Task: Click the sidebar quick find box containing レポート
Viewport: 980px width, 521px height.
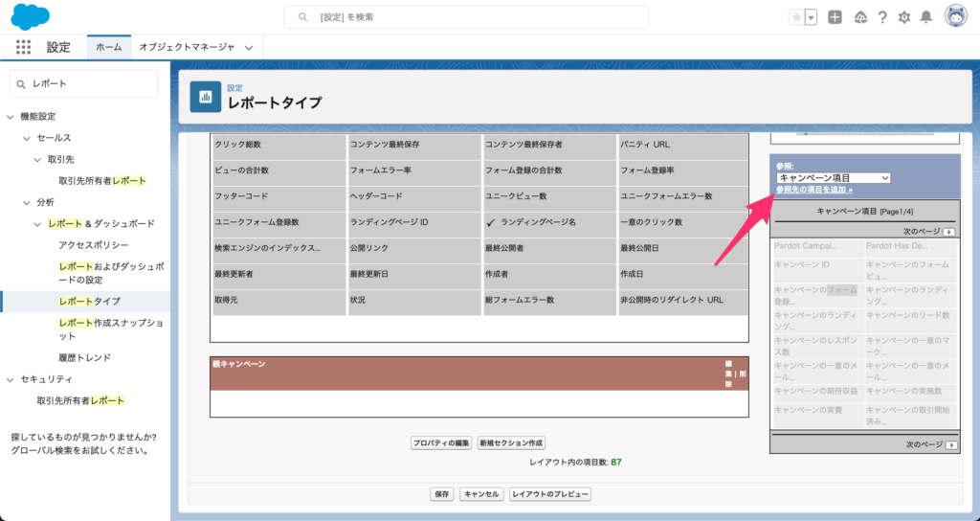Action: pos(84,84)
